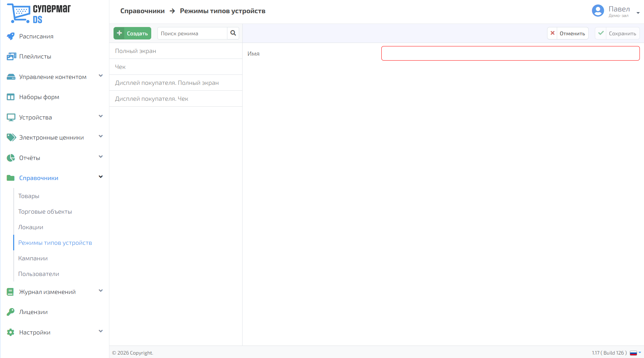Click the Лицензии key icon
This screenshot has height=358, width=644.
(11, 312)
